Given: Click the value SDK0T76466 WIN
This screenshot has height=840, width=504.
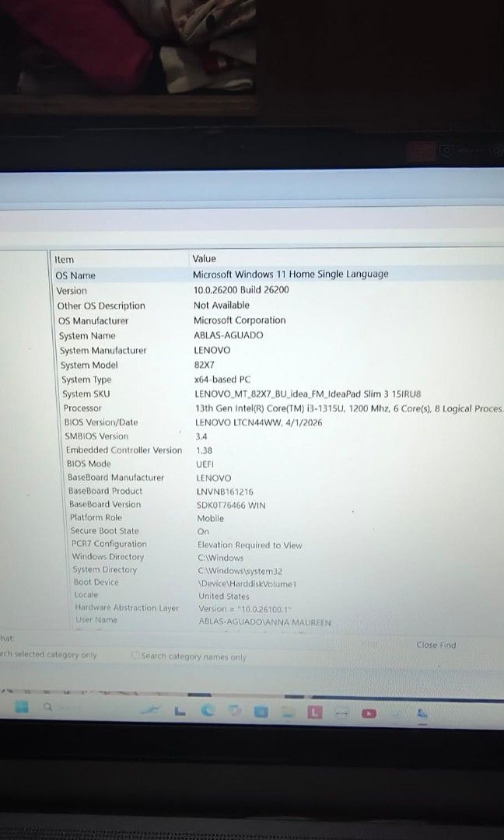Looking at the screenshot, I should pyautogui.click(x=231, y=505).
